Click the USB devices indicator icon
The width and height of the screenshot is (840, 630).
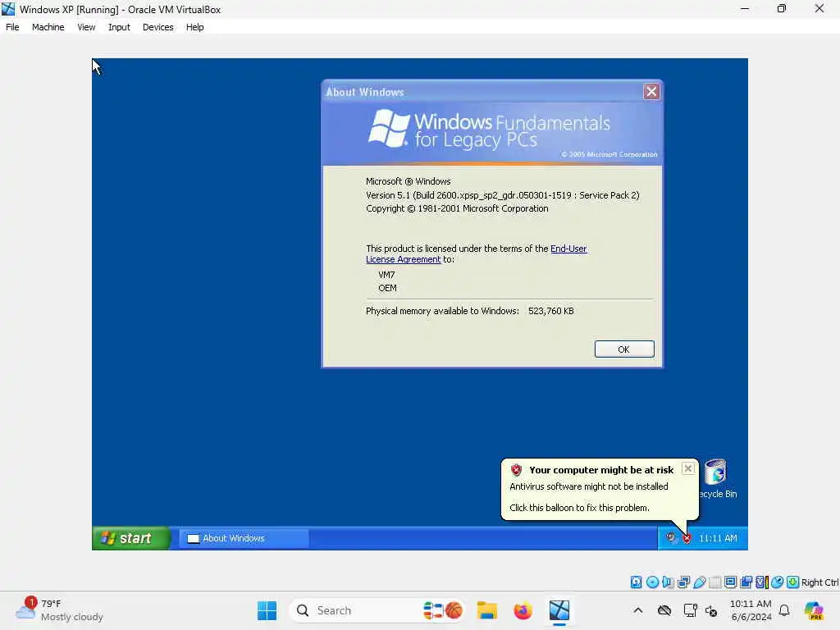coord(700,582)
